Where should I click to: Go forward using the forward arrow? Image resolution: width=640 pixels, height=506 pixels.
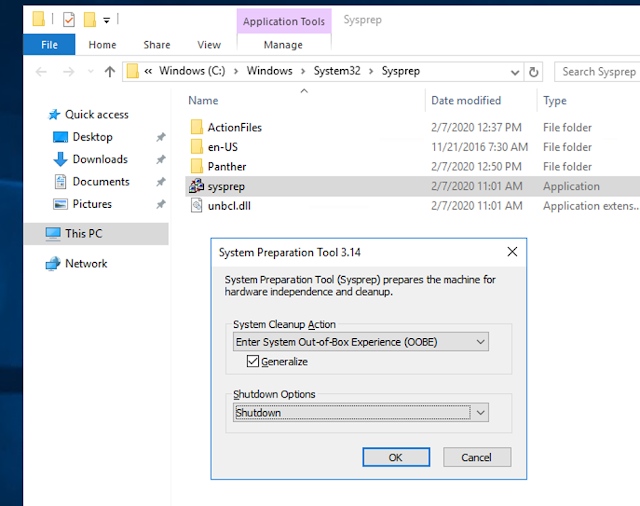click(68, 72)
